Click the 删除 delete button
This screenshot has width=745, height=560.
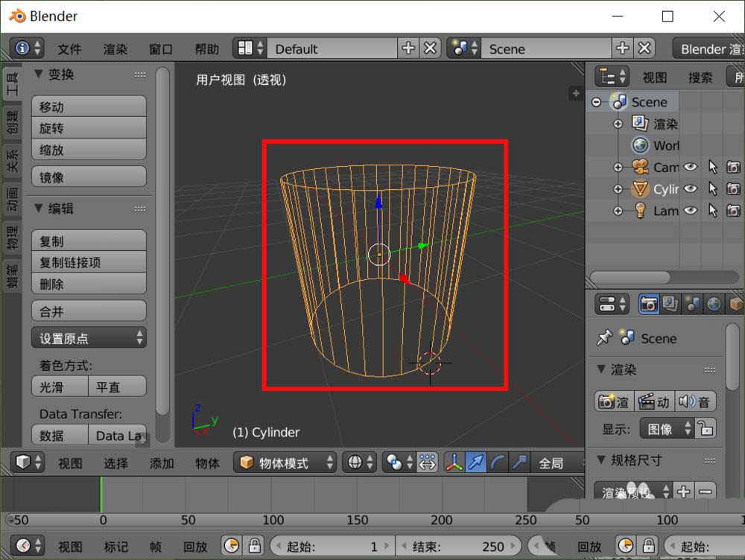tap(89, 283)
